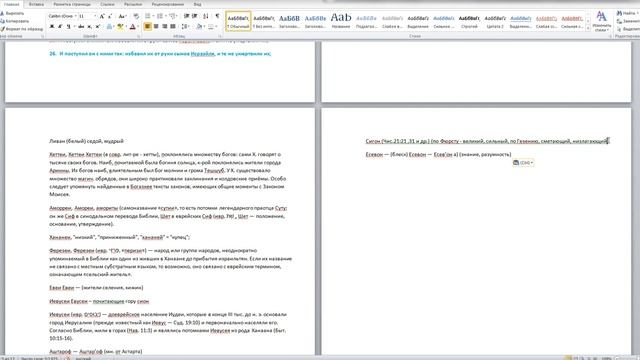Open the Изменить стили dropdown
Screen dimensions: 640x360
coord(601,22)
